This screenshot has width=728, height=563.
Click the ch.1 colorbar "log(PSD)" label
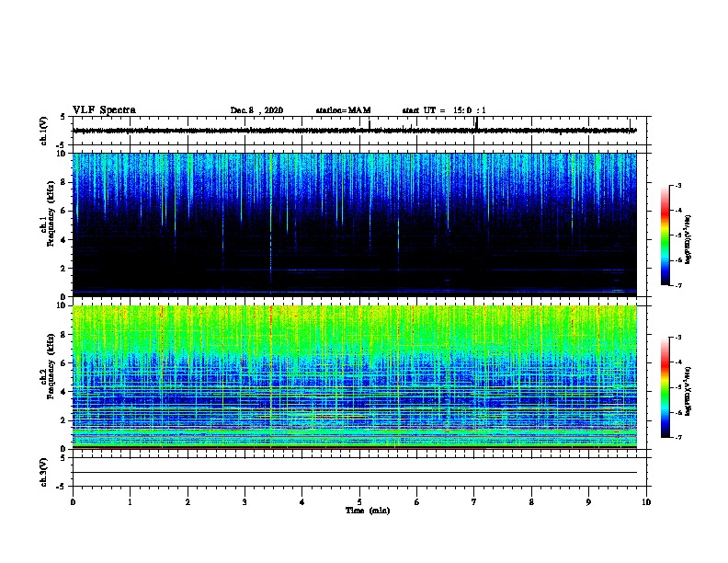point(688,240)
